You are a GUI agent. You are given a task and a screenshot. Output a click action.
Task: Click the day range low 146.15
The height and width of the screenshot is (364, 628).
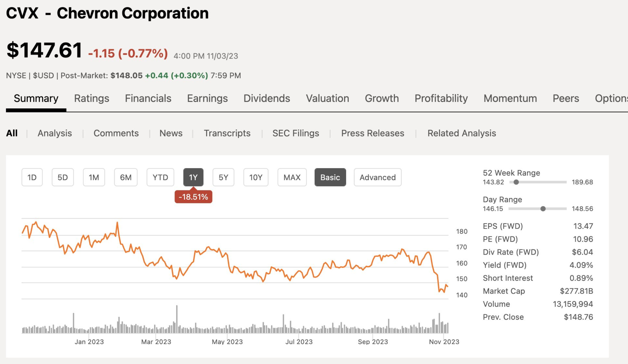click(x=493, y=209)
